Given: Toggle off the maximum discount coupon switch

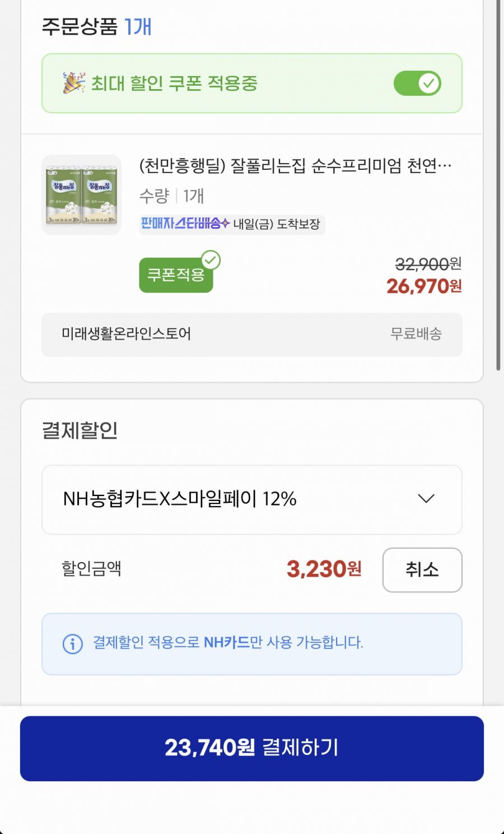Looking at the screenshot, I should [417, 84].
